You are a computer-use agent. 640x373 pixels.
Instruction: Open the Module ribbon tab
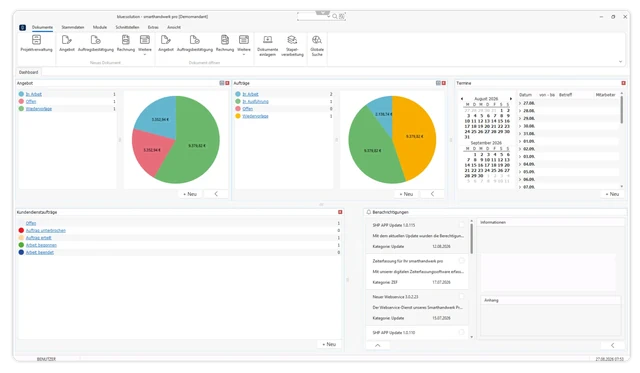(100, 27)
